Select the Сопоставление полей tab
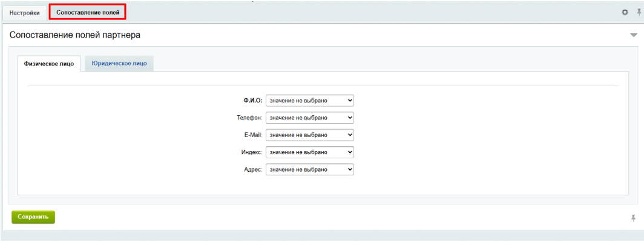 pos(88,13)
